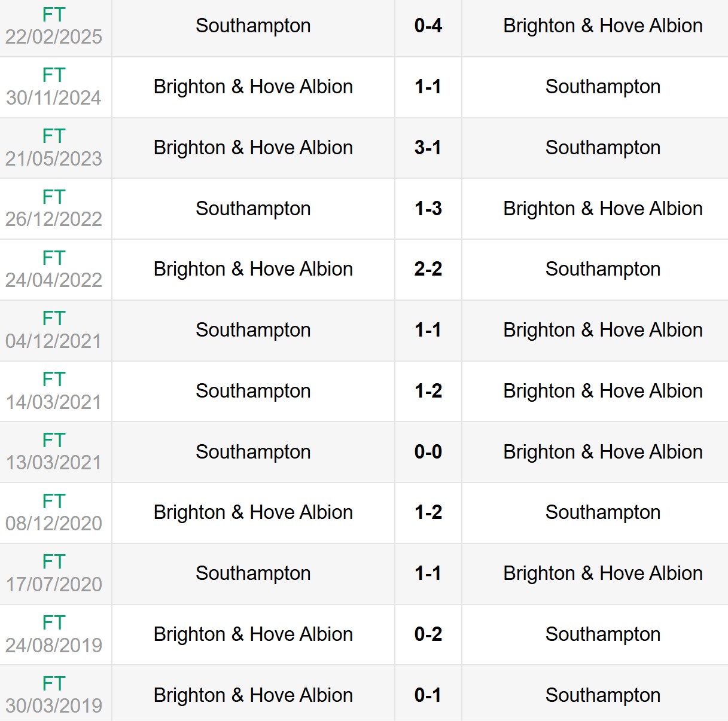
Task: Click the 2-2 draw score
Action: pos(428,269)
